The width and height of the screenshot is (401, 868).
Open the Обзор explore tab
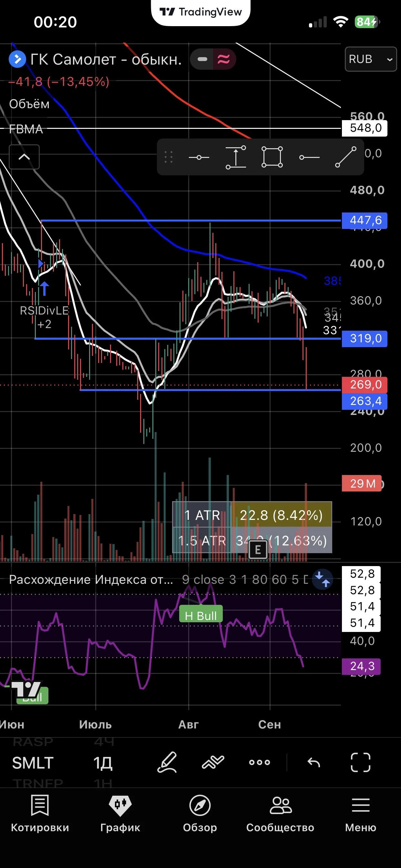click(200, 813)
